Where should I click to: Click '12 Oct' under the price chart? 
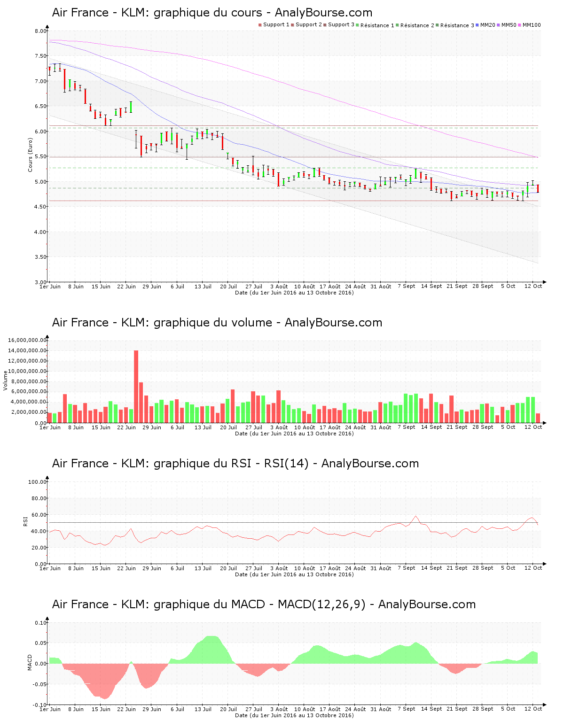[x=533, y=286]
